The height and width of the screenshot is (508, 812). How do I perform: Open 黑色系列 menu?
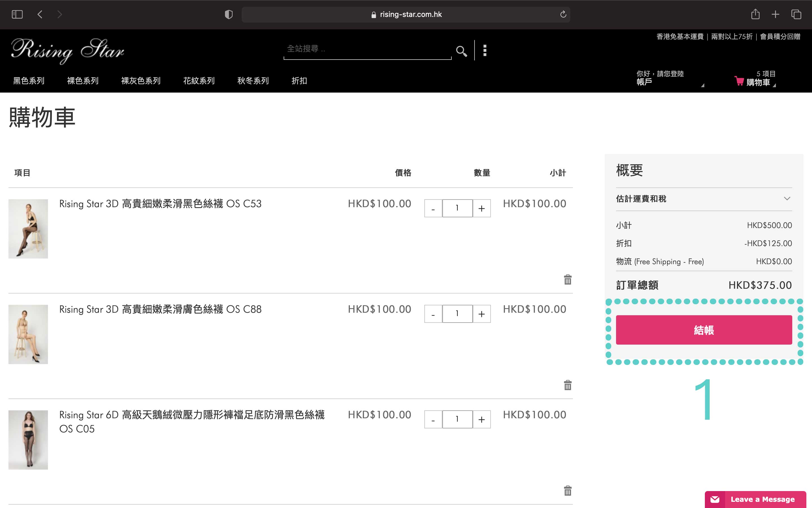tap(29, 81)
